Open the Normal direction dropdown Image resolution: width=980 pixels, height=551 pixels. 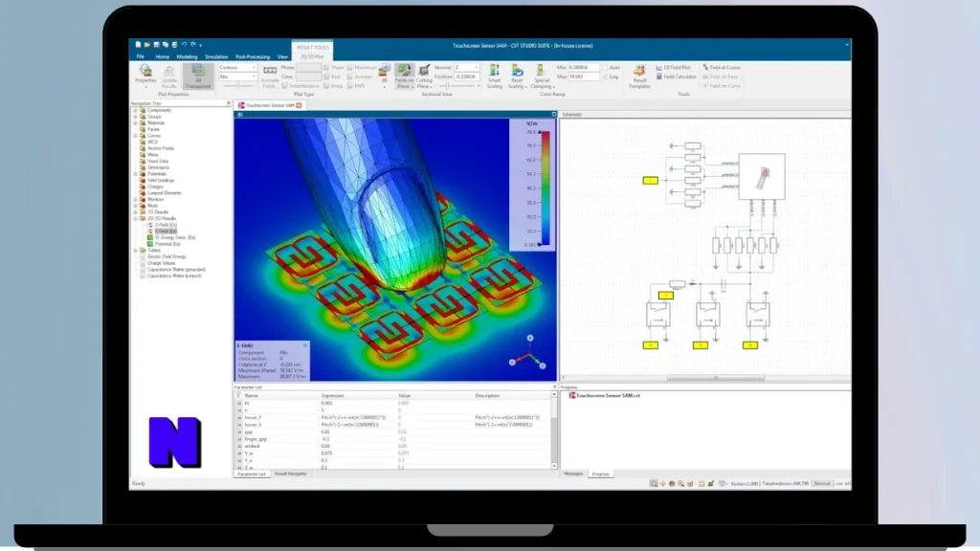[466, 68]
